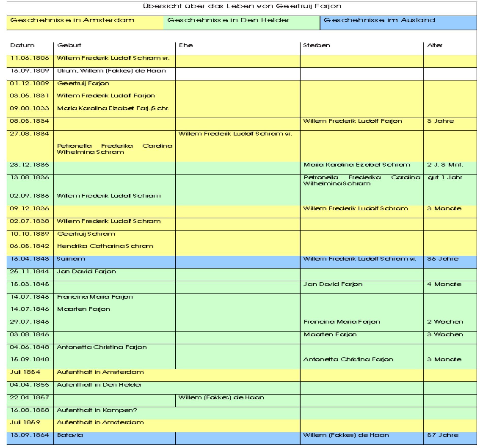This screenshot has height=448, width=488.
Task: Click birth entry Jan David Farjon
Action: pyautogui.click(x=86, y=272)
